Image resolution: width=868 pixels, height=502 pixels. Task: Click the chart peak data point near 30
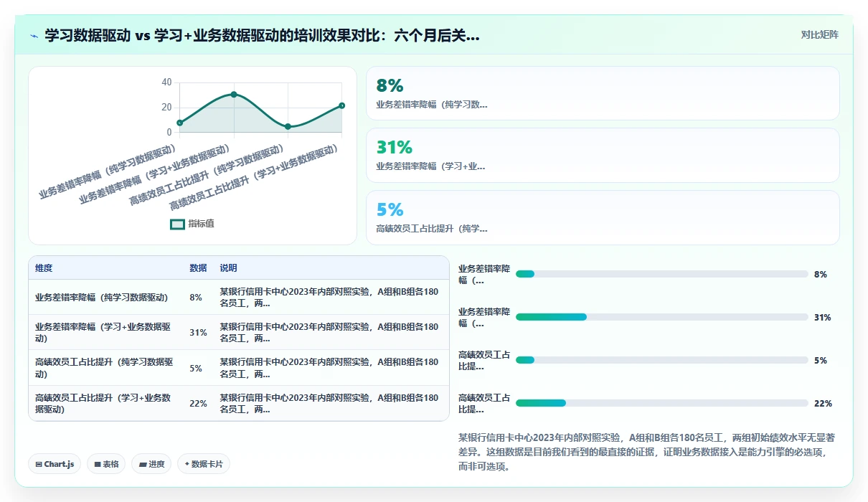234,94
